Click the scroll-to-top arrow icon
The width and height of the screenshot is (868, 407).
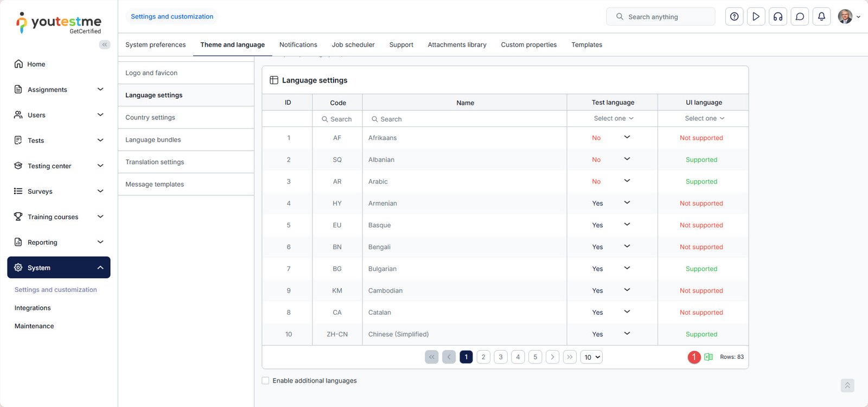pos(847,385)
